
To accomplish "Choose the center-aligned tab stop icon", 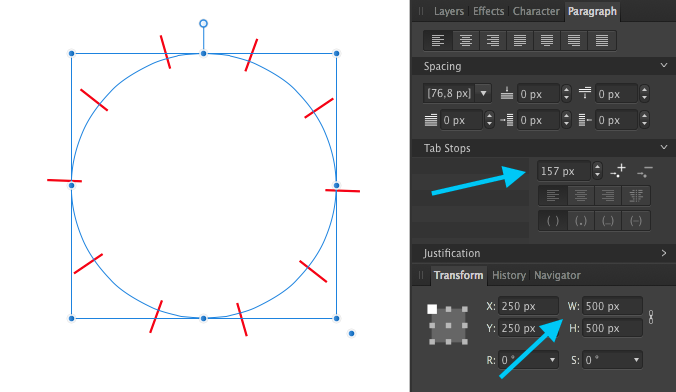I will pos(580,196).
